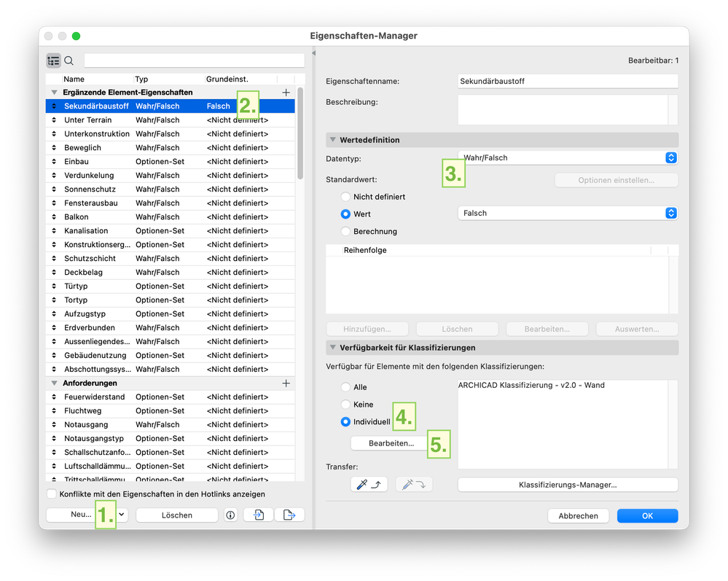Select the Wert radio button
Screen dimensions: 728x581
point(345,214)
